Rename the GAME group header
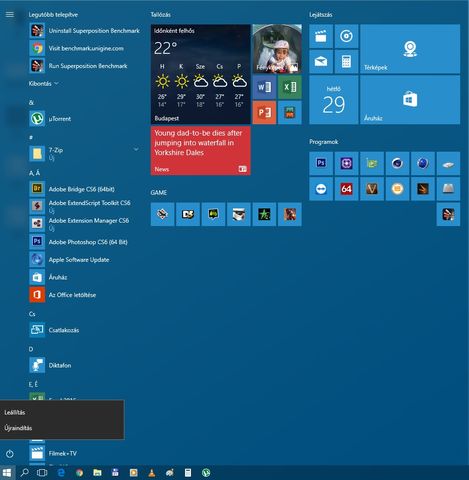The height and width of the screenshot is (480, 469). 159,193
